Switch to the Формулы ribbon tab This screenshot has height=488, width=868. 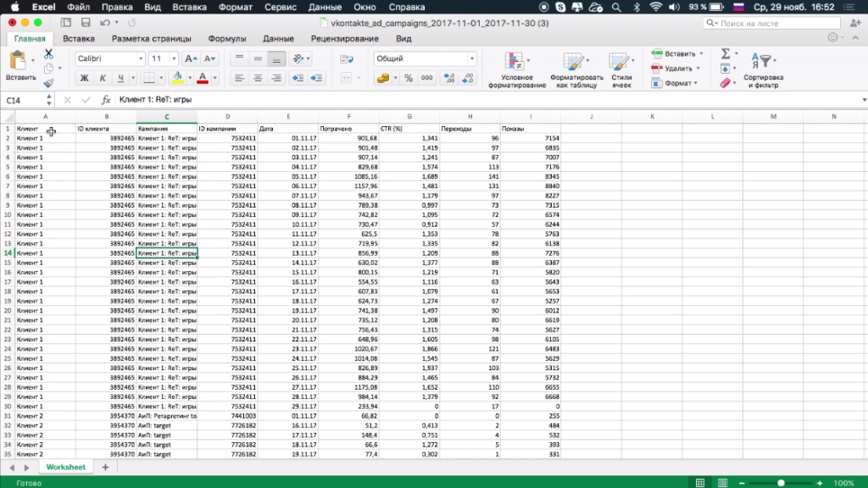coord(227,39)
